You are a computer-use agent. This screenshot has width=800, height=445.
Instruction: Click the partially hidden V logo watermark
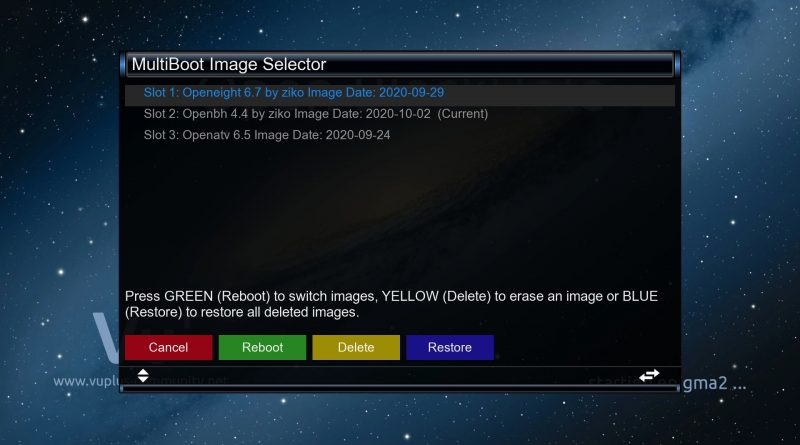[106, 338]
